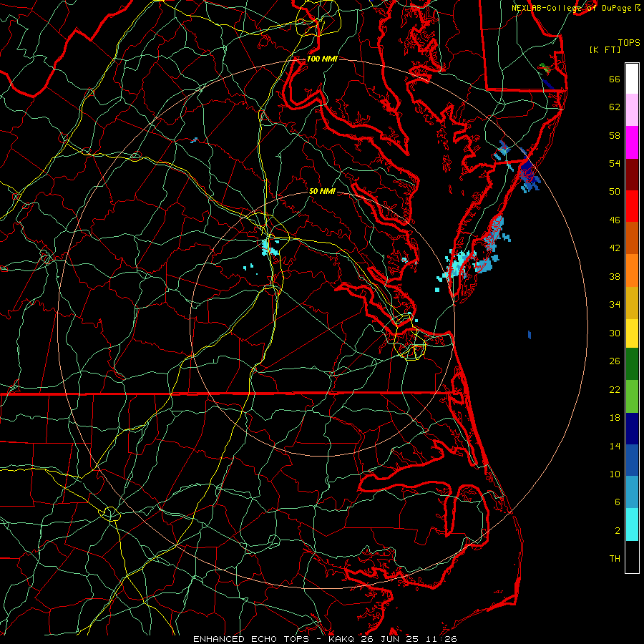Click the "TH" legend label
The image size is (644, 644).
coord(615,559)
